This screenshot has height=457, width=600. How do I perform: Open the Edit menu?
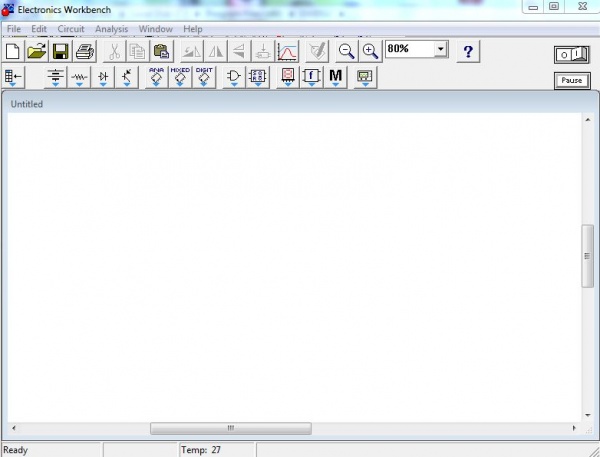click(x=39, y=29)
